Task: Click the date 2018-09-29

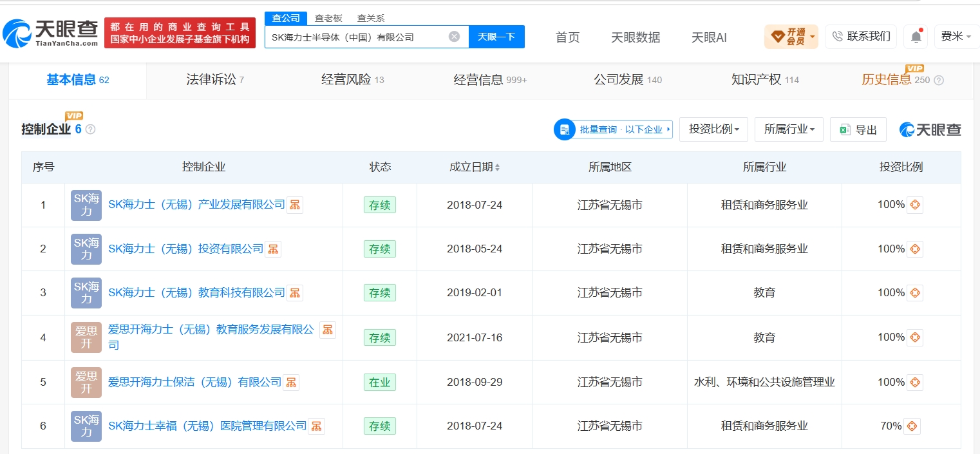Action: pos(475,382)
